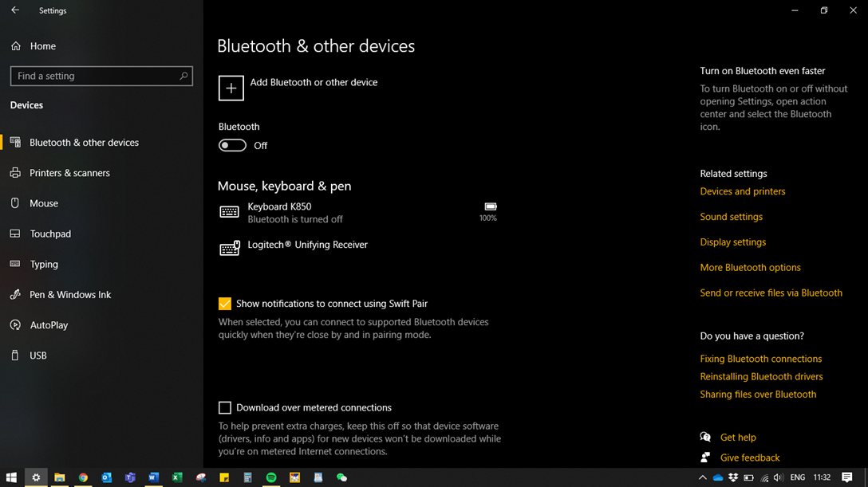Switch to the Mouse settings page
The height and width of the screenshot is (487, 868).
pyautogui.click(x=44, y=203)
